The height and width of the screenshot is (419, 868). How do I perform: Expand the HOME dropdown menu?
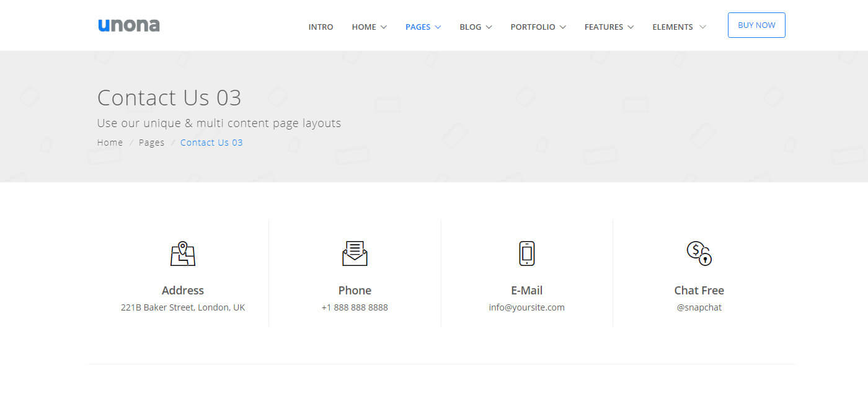pos(365,27)
